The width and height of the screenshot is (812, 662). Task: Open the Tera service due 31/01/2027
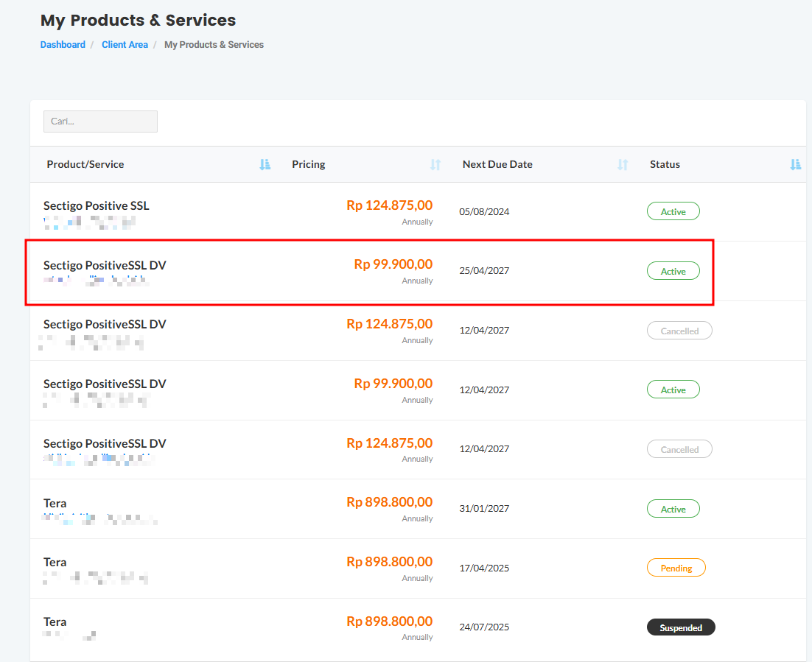tap(55, 503)
